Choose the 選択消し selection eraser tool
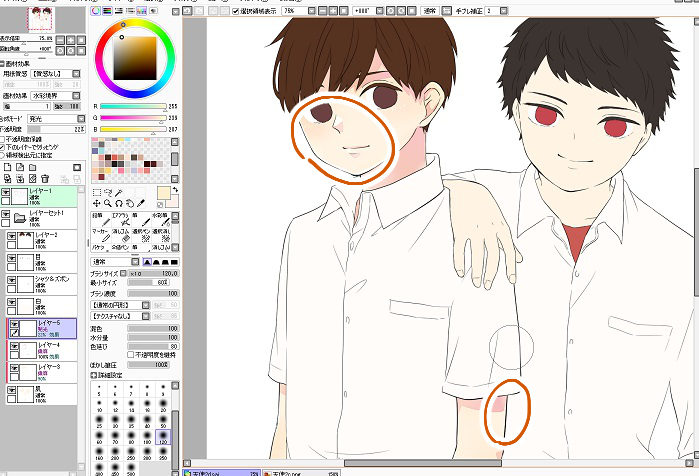699x476 pixels. pos(160,235)
